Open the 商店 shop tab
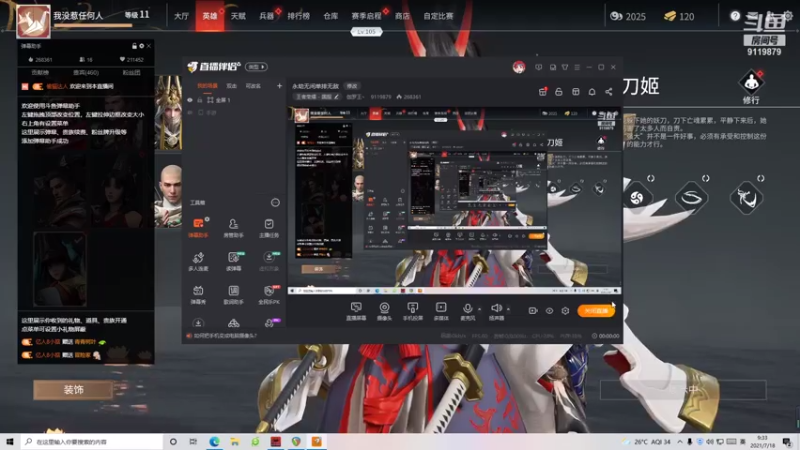800x450 pixels. coord(402,16)
